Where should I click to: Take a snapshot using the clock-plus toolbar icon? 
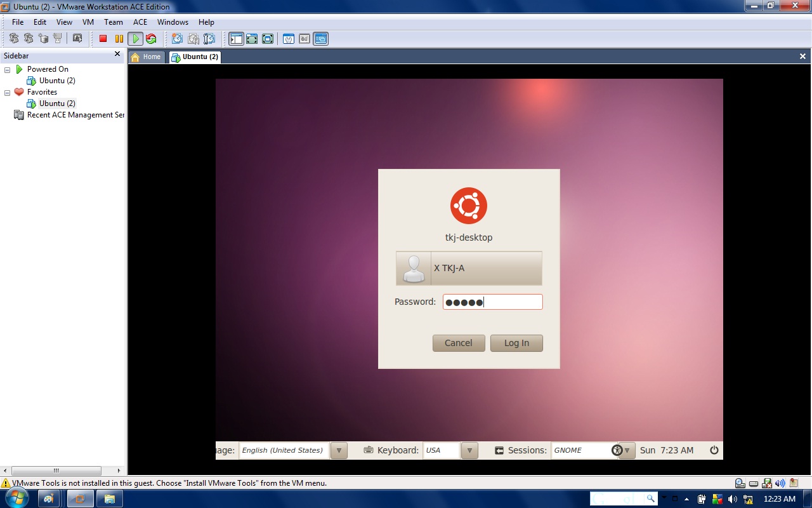177,39
